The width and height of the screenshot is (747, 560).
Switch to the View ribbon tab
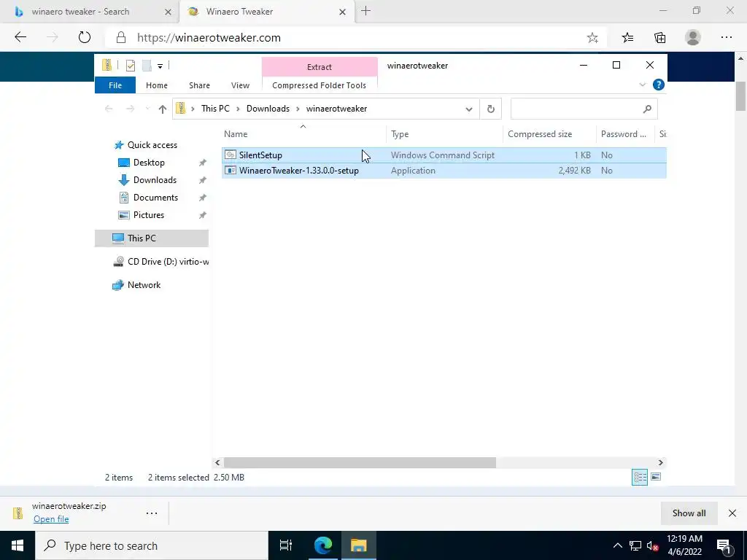coord(240,85)
